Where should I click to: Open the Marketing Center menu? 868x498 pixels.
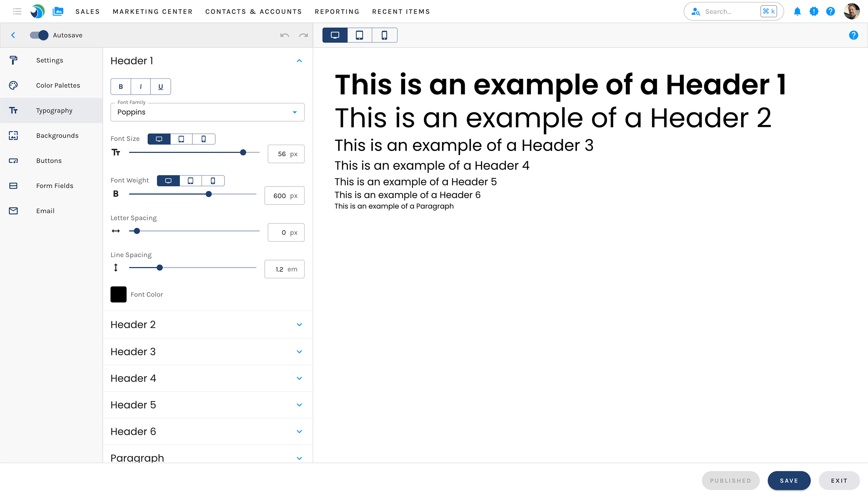pyautogui.click(x=152, y=12)
